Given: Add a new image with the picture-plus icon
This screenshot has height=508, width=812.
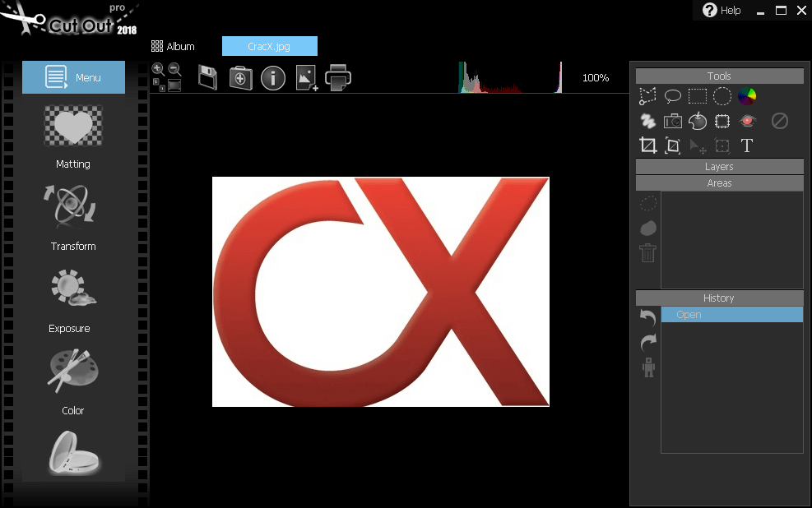Looking at the screenshot, I should [307, 78].
